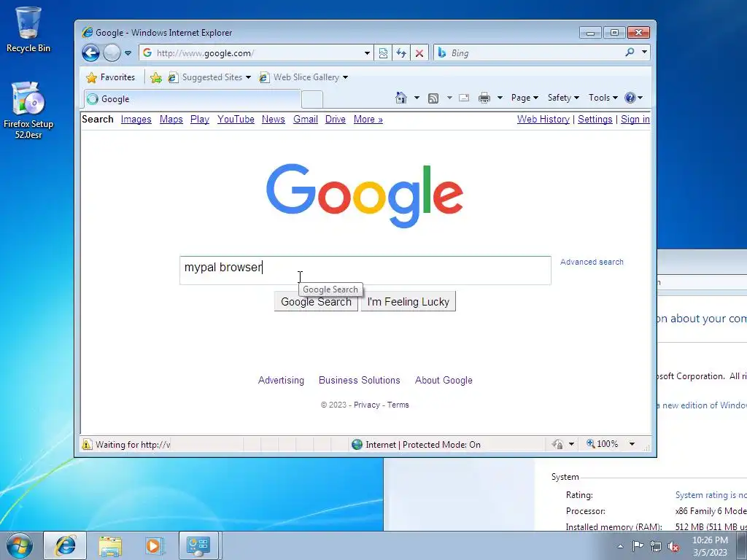
Task: Open Google Images link
Action: point(136,119)
